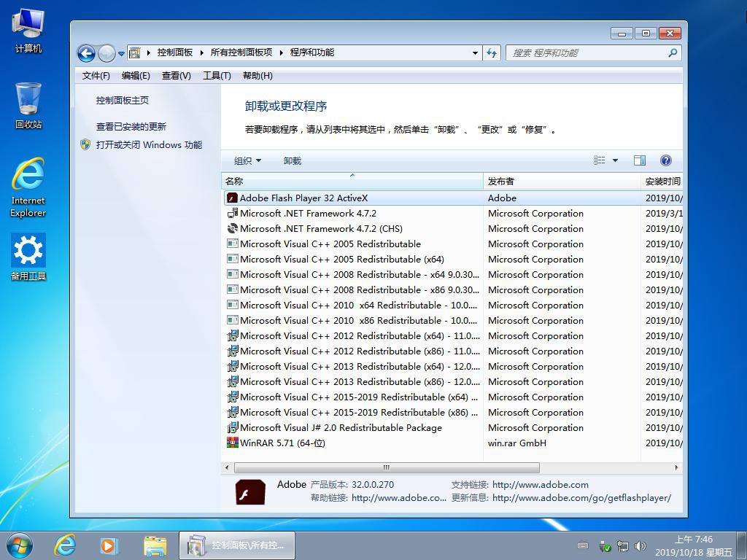Open the 帮助(H) menu
The height and width of the screenshot is (560, 747).
click(258, 76)
